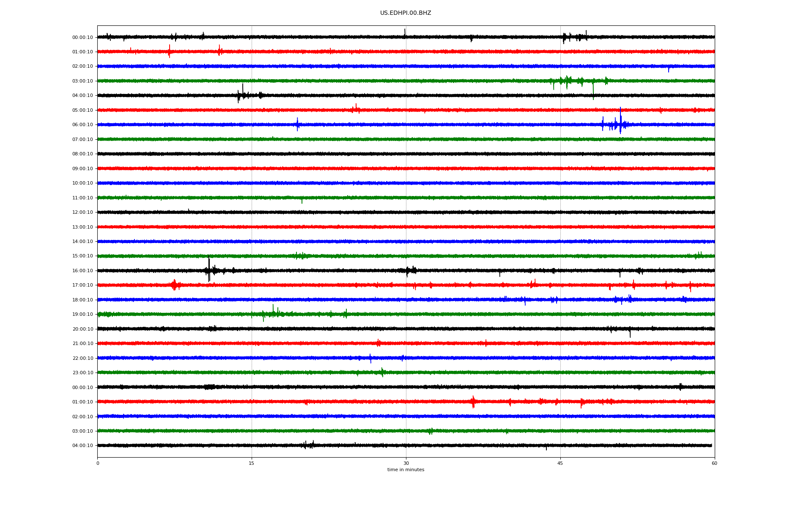Select the 16:00:10 trace label
Screen dimensions: 812x508
pos(82,271)
